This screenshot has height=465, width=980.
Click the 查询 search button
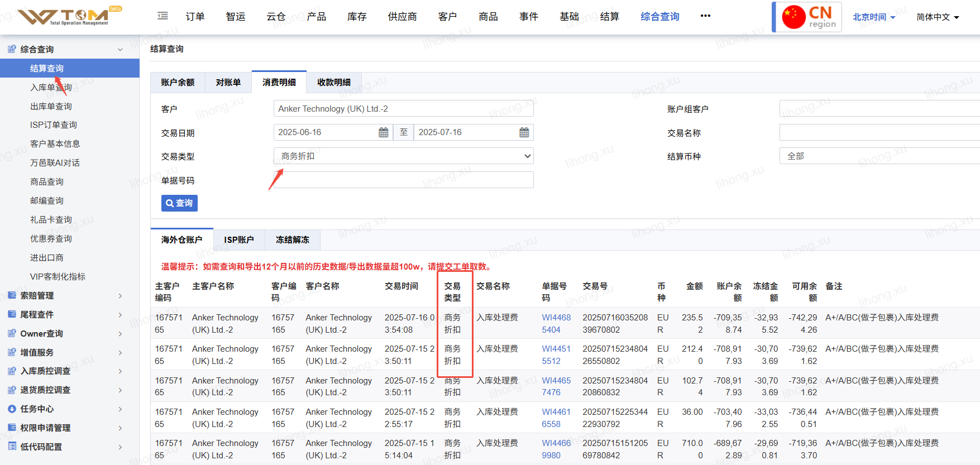(179, 203)
